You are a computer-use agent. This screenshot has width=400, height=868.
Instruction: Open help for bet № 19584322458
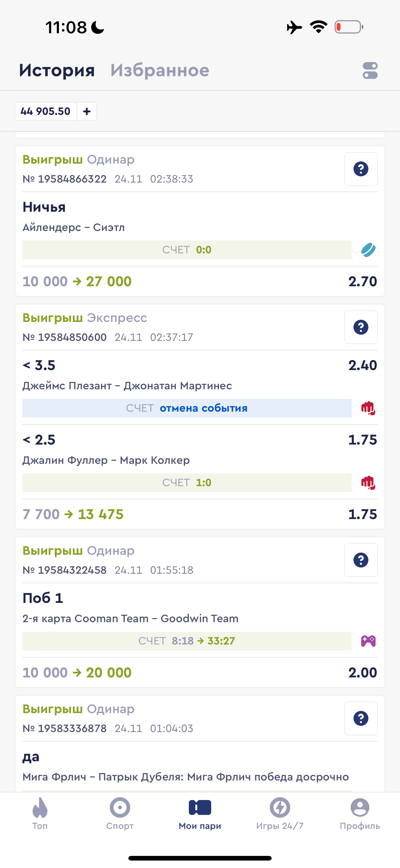361,560
